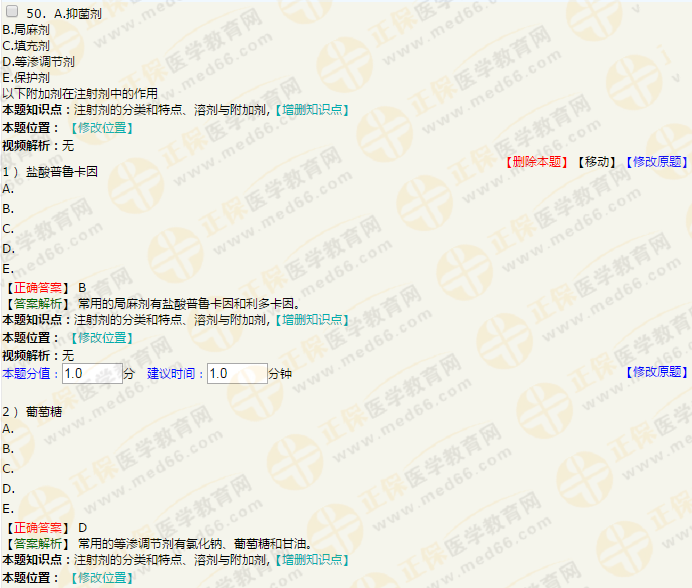Open 增删知识点 link for question 50 header
The height and width of the screenshot is (588, 692).
[311, 109]
